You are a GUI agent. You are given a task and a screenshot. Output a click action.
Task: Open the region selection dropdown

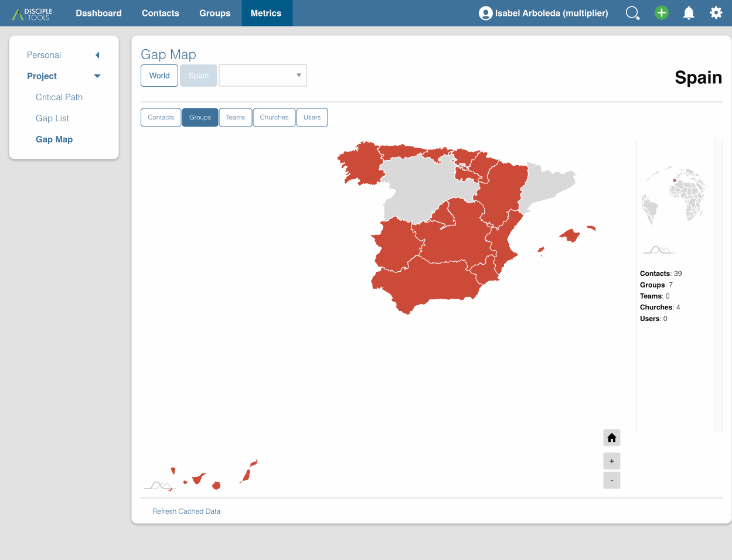(x=263, y=76)
